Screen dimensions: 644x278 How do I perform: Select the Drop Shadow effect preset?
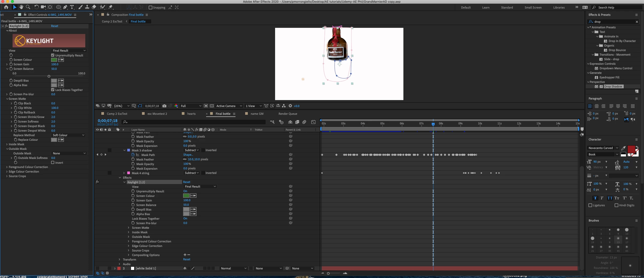(x=613, y=86)
